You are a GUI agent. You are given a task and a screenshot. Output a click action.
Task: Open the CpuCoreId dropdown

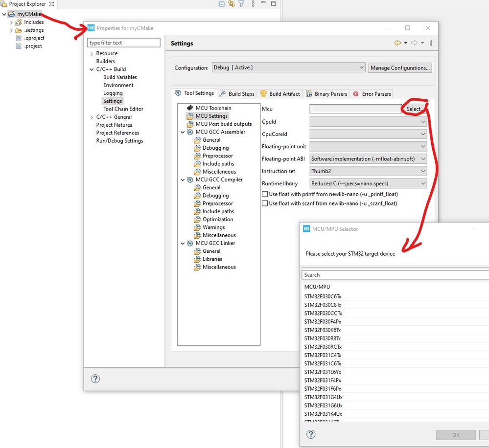(x=368, y=134)
